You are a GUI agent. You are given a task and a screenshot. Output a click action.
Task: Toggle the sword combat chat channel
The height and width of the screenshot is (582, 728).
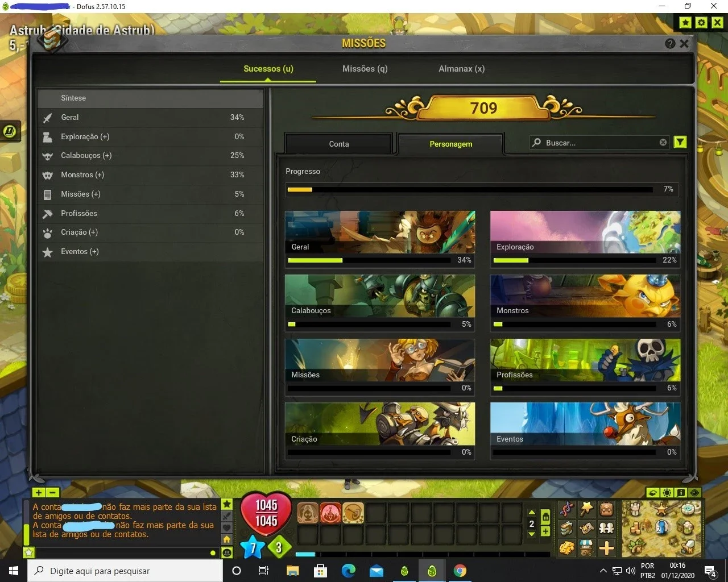(x=227, y=516)
